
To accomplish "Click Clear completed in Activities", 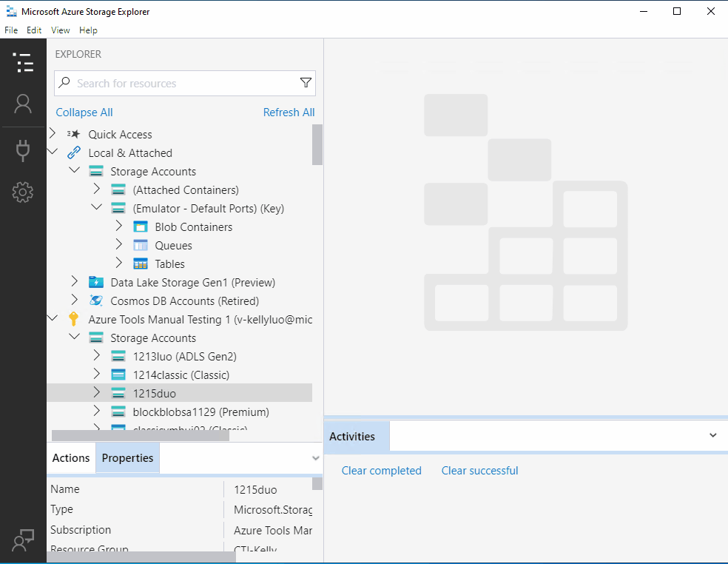I will pos(381,471).
